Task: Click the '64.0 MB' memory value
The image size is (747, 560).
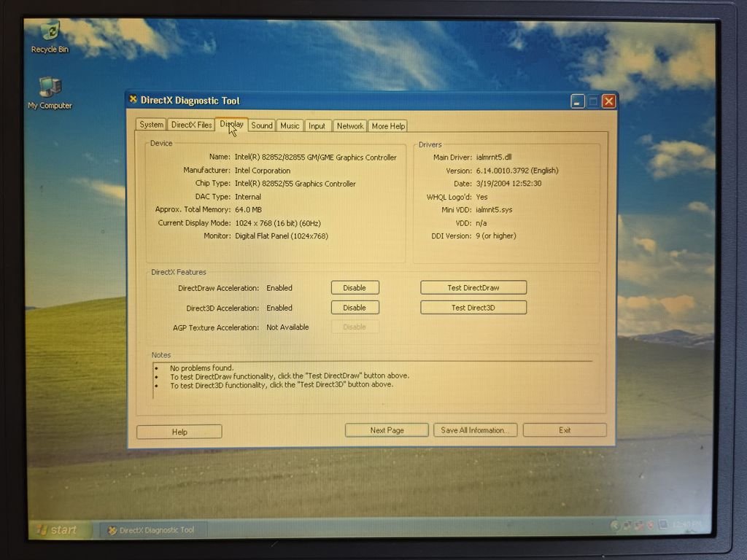Action: coord(248,209)
